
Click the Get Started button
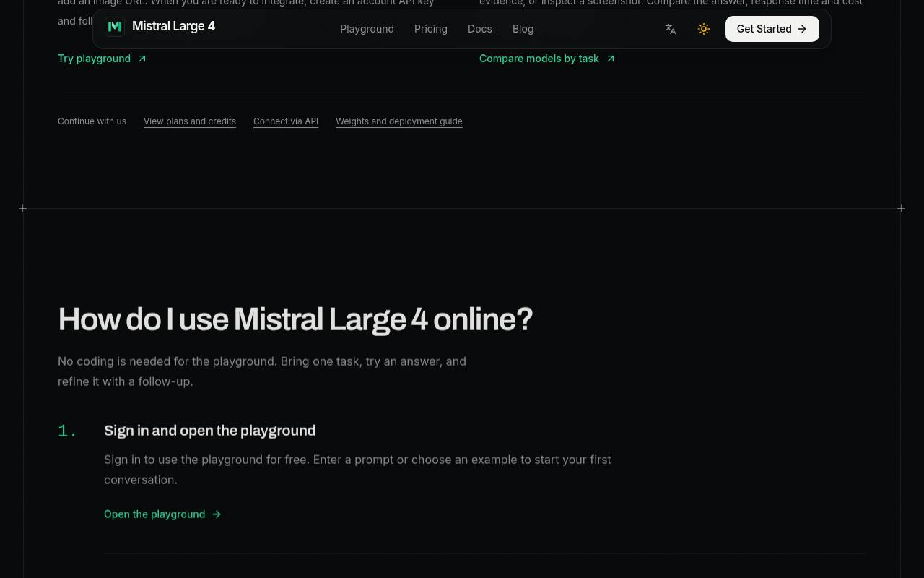(772, 29)
